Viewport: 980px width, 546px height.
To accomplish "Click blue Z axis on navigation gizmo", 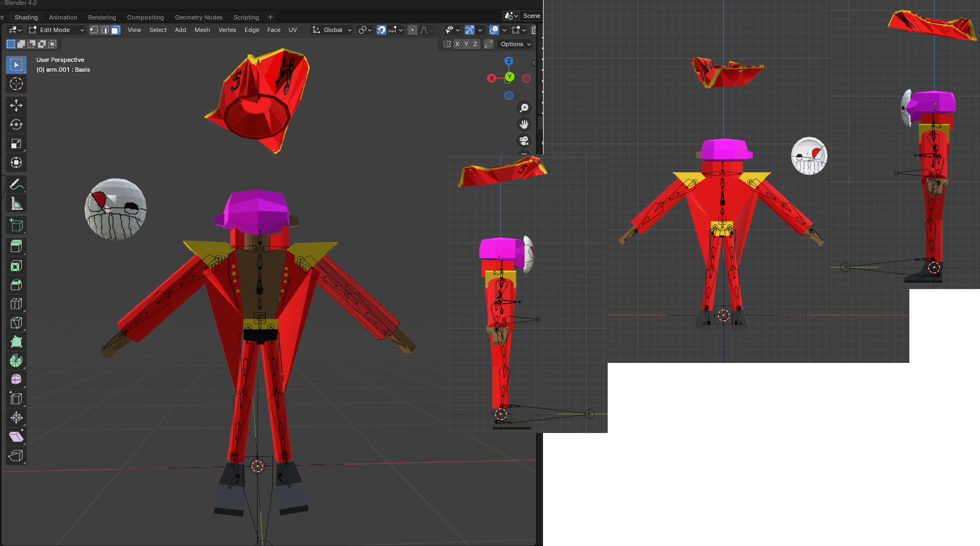I will coord(509,61).
